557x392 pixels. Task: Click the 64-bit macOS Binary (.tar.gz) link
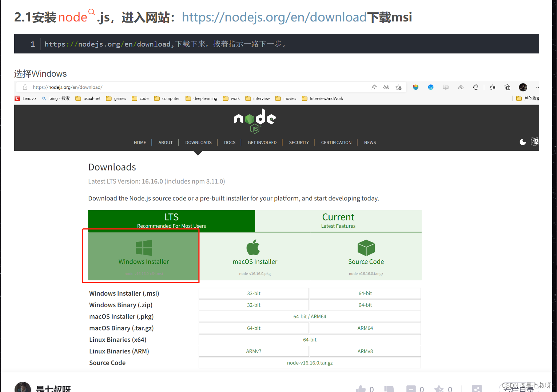(254, 328)
